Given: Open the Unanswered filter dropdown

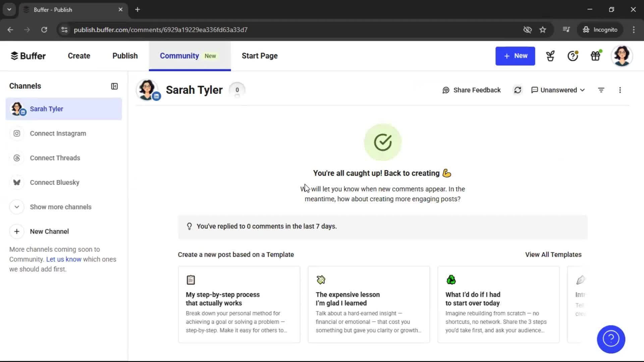Looking at the screenshot, I should [558, 90].
